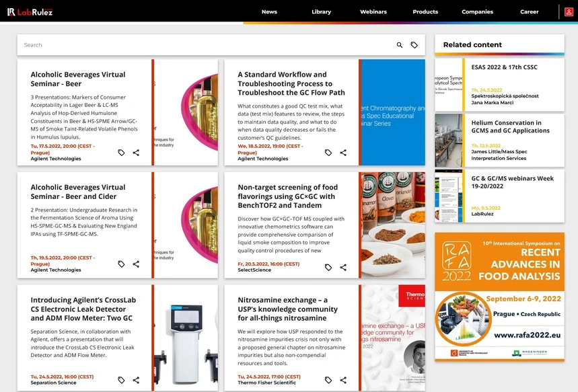Open the Companies menu
Screen dimensions: 578x392
[x=477, y=12]
